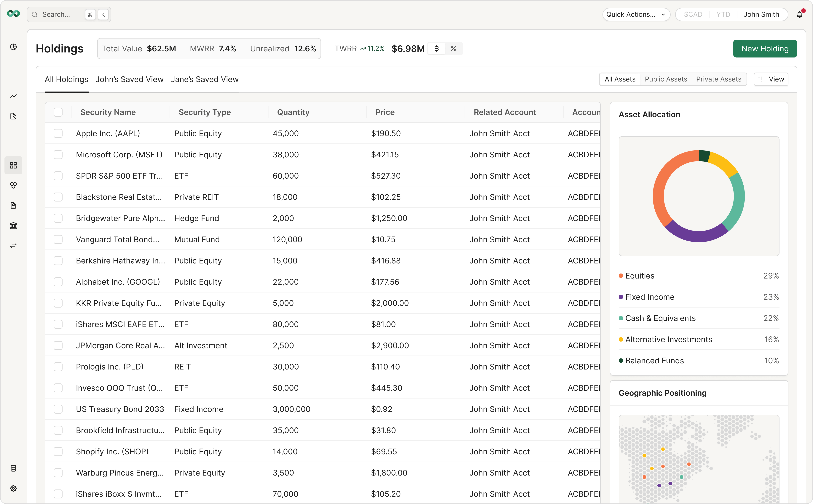
Task: Click the New Holding button
Action: [765, 49]
